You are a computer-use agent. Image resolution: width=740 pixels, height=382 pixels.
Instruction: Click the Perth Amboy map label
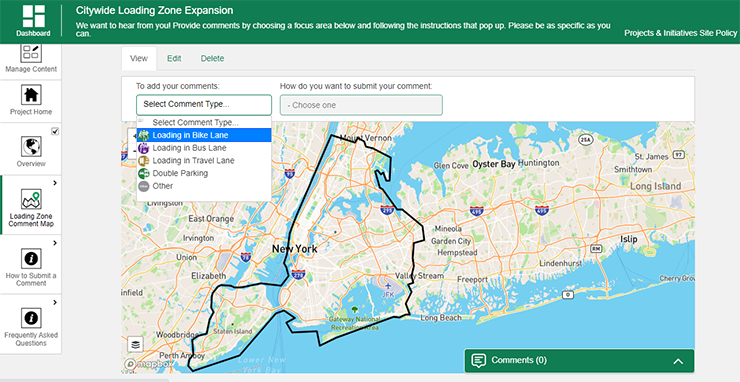pyautogui.click(x=182, y=356)
